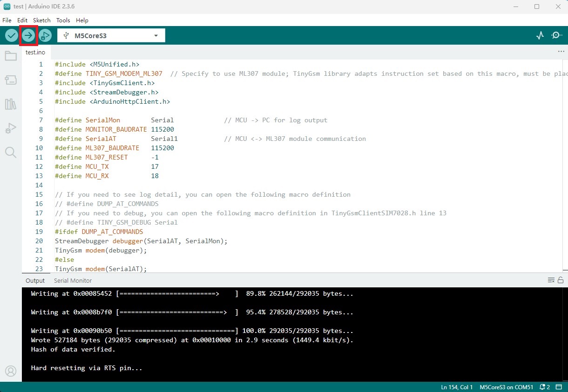Clear the output using the lines icon
The image size is (568, 392).
point(551,280)
